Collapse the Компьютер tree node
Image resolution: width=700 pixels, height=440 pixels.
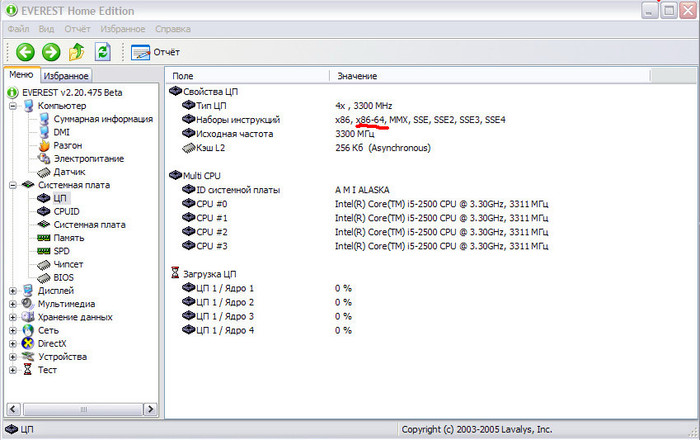point(13,106)
